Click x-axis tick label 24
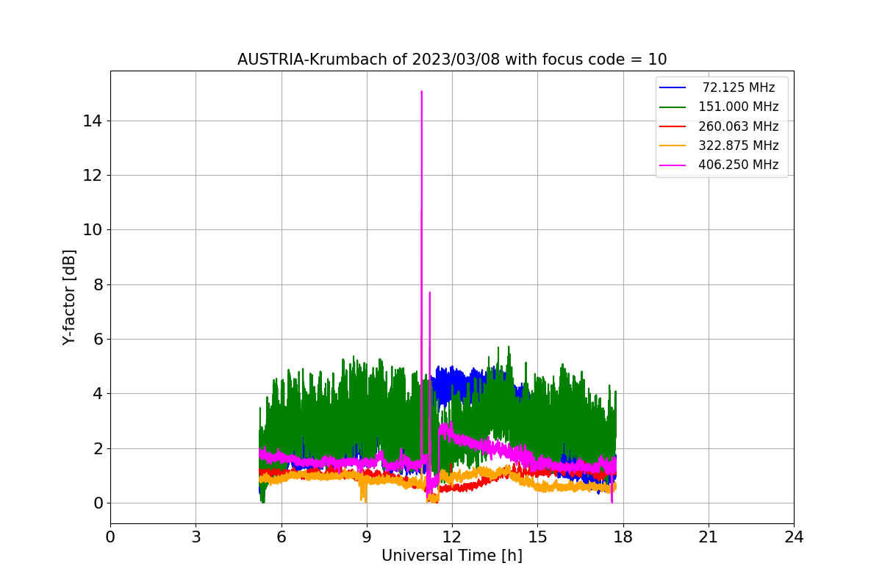 coord(794,537)
